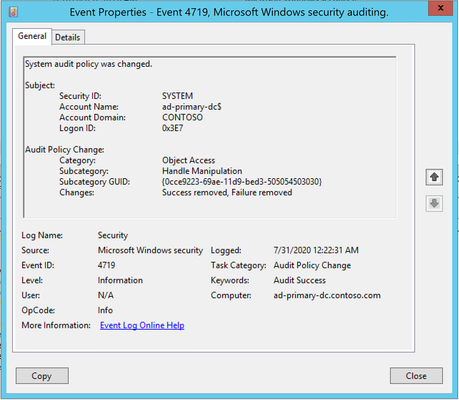
Task: Click the Computer value ad-primary-dc.contoso.com
Action: click(327, 295)
